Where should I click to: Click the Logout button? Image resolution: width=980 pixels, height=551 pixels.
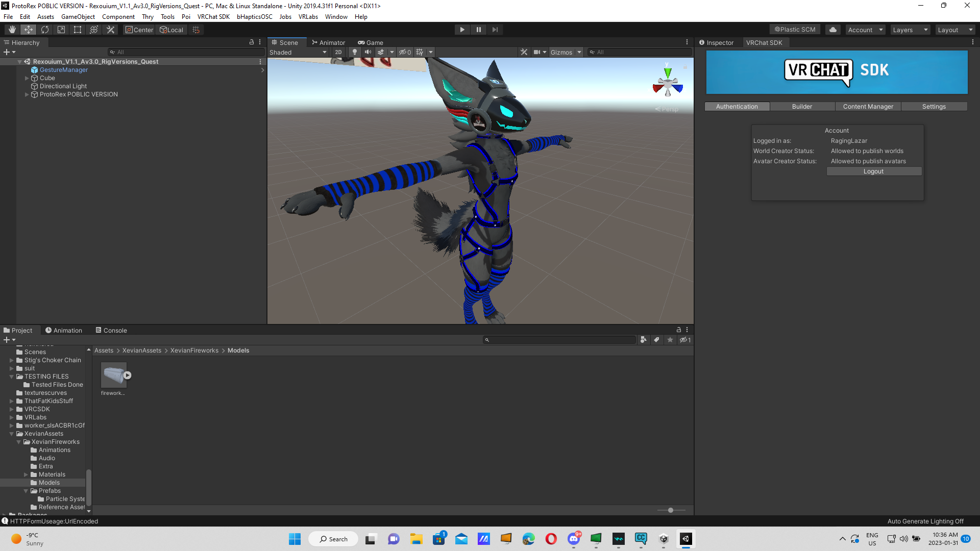[873, 171]
